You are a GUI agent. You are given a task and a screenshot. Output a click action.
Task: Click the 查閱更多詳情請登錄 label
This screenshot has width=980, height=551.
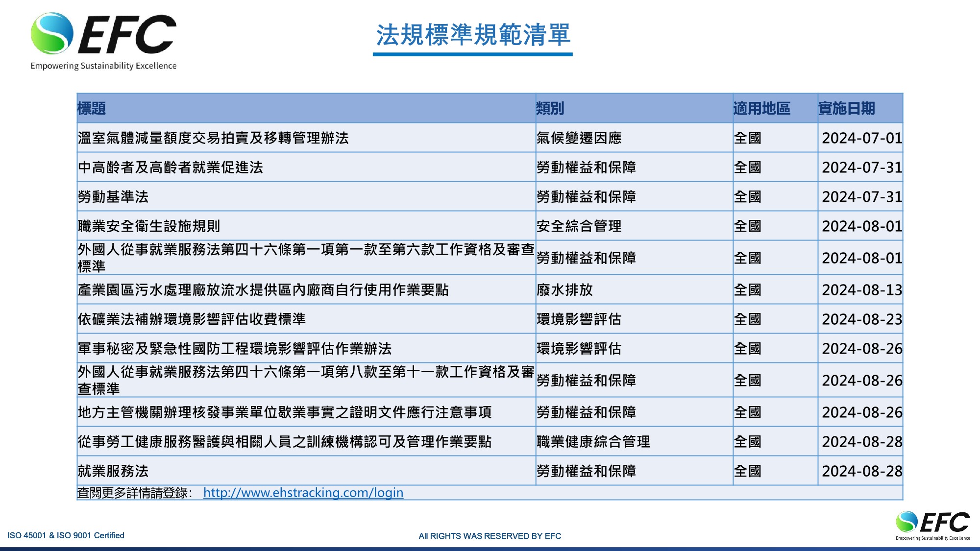pos(135,493)
